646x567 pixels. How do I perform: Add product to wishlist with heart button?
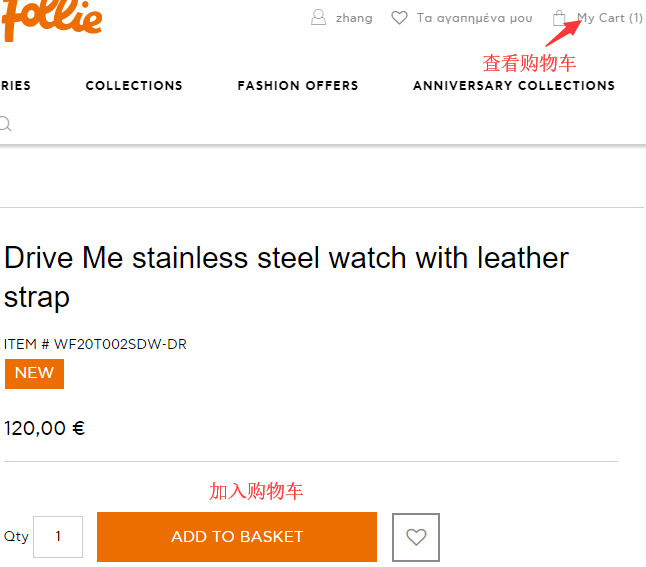[x=416, y=537]
